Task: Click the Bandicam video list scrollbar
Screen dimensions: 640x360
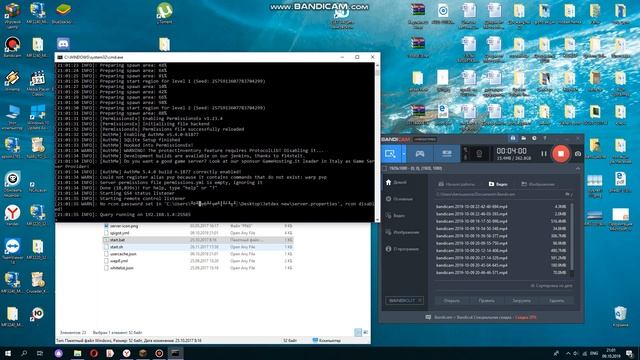Action: [572, 241]
